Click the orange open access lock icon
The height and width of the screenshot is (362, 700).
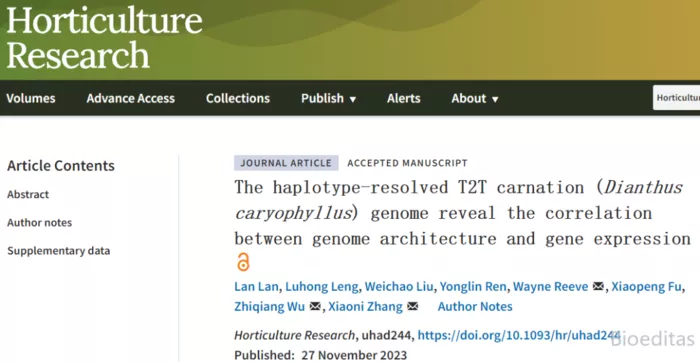(243, 262)
